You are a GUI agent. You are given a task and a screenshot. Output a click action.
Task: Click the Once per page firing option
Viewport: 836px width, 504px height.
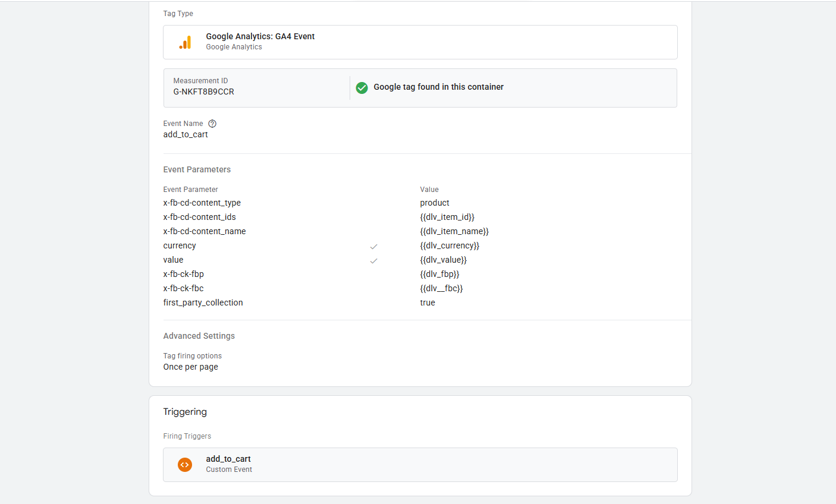190,367
